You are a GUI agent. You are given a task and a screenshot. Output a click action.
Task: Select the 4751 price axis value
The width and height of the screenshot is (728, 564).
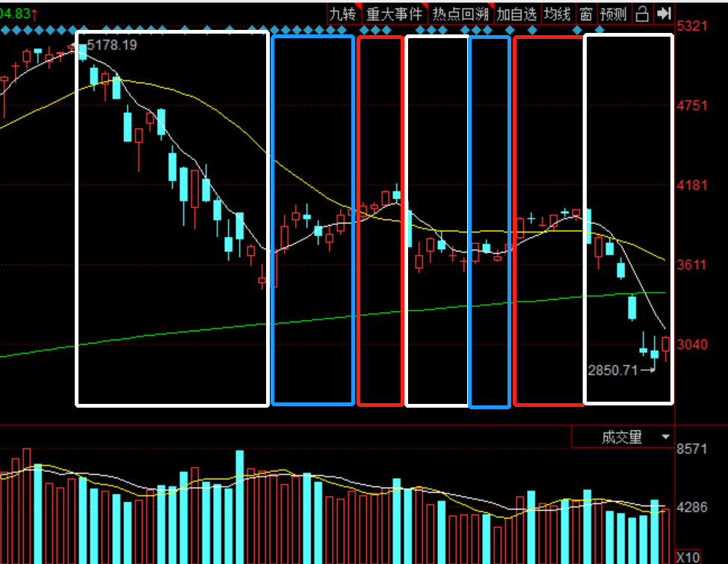click(x=692, y=105)
